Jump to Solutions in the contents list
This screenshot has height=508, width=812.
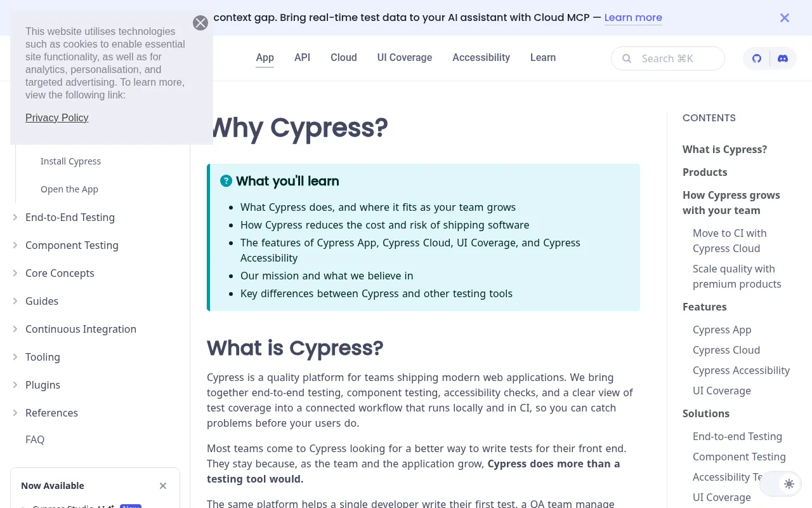click(x=706, y=413)
